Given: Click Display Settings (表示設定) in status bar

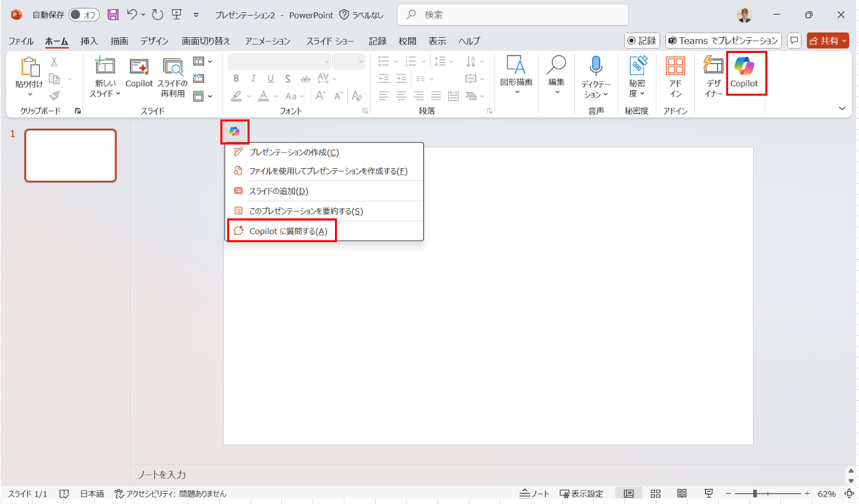Looking at the screenshot, I should [581, 494].
